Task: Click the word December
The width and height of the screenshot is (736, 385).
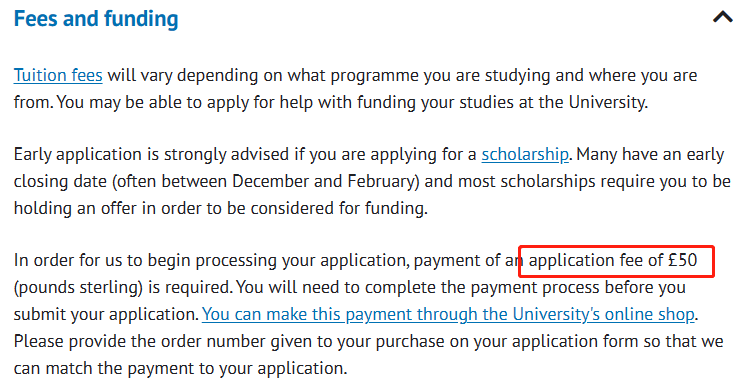Action: (x=270, y=181)
